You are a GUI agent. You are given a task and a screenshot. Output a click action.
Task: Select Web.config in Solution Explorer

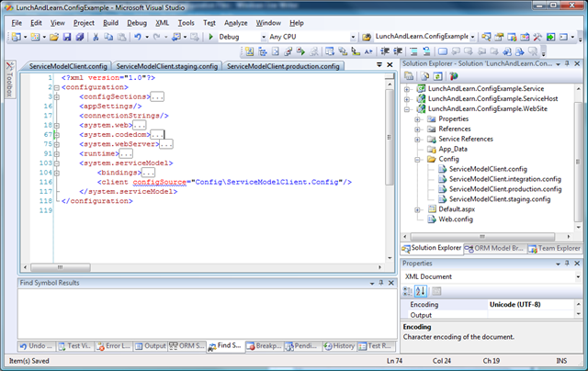(456, 219)
